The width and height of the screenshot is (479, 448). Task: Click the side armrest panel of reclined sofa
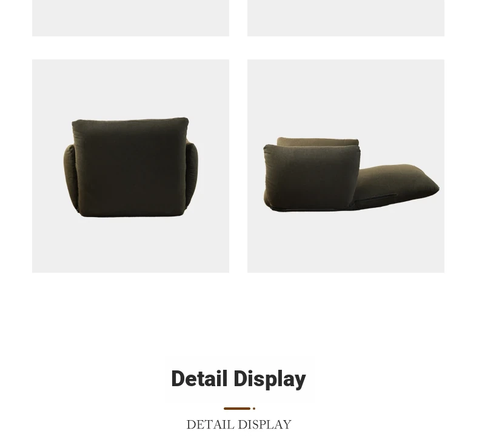click(x=311, y=176)
